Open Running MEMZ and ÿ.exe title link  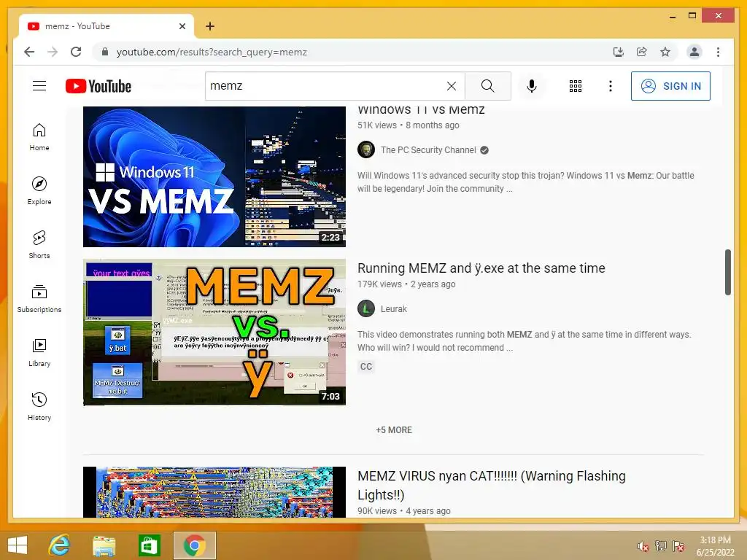(x=481, y=268)
